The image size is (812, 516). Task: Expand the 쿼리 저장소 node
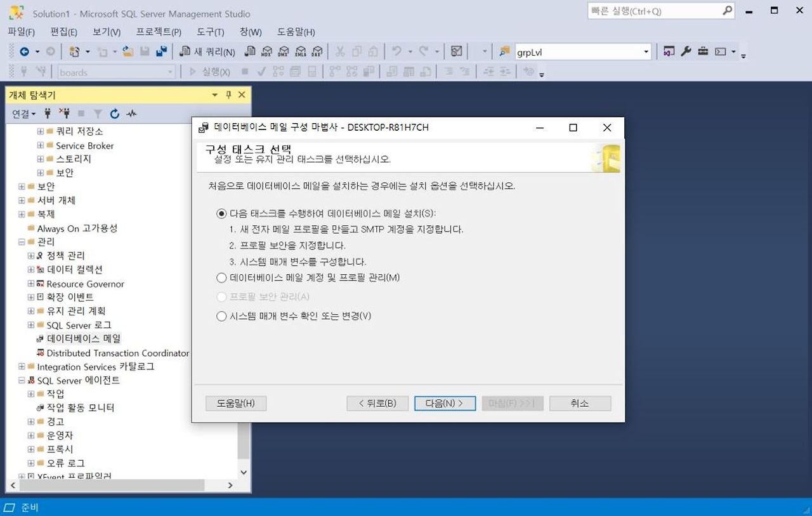(41, 131)
